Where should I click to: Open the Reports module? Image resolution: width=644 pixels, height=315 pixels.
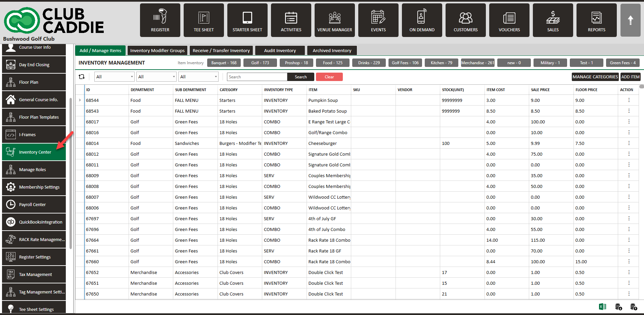pos(596,20)
